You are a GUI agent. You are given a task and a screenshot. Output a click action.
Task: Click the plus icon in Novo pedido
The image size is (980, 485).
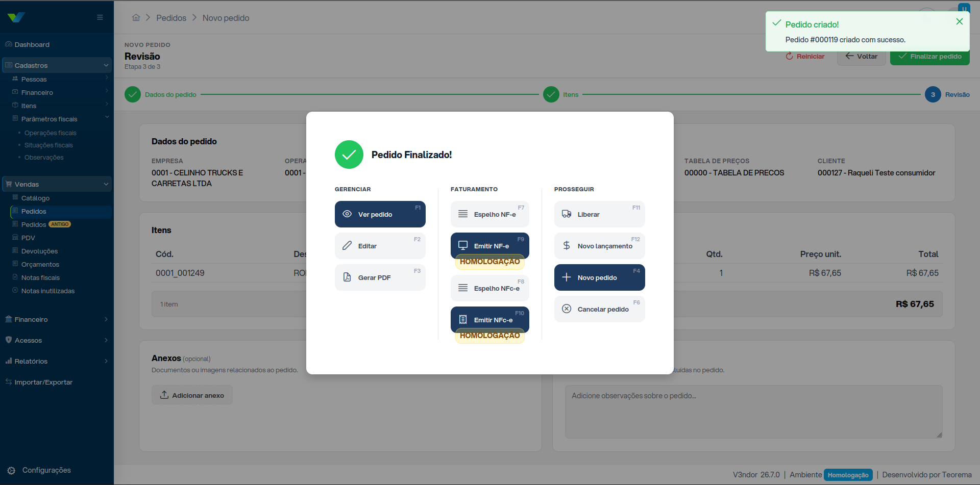(567, 277)
